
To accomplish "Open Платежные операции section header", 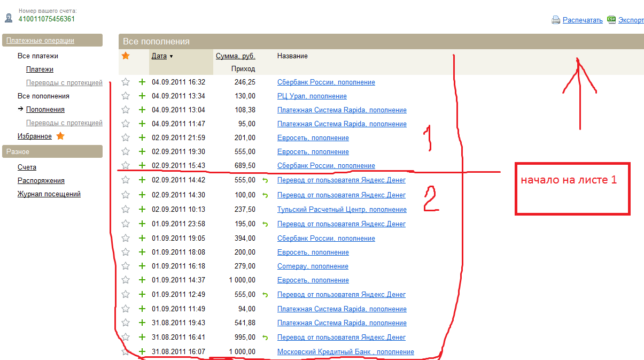I will click(x=40, y=41).
